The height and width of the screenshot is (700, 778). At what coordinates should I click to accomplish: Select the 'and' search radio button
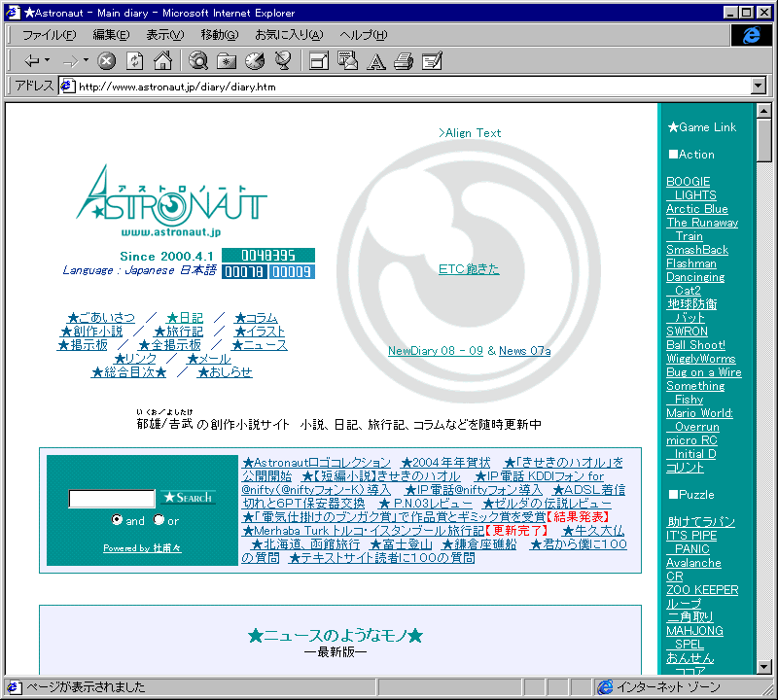[117, 519]
